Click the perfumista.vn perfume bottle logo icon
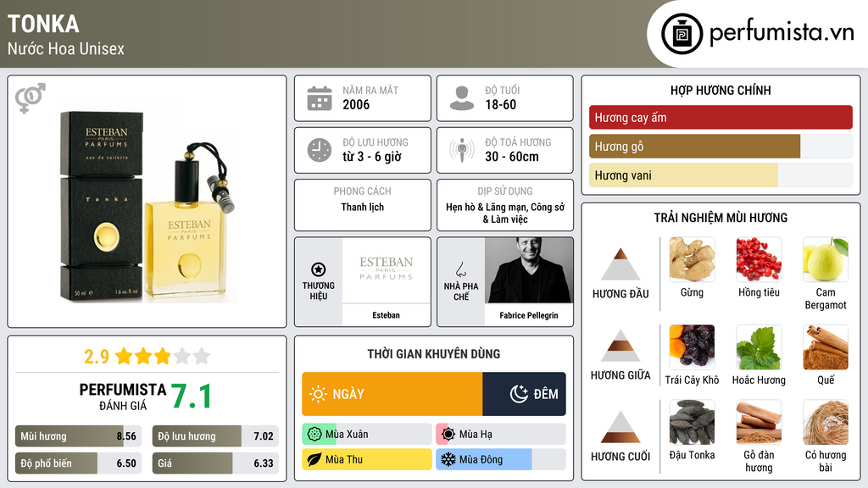This screenshot has width=868, height=488. point(682,34)
